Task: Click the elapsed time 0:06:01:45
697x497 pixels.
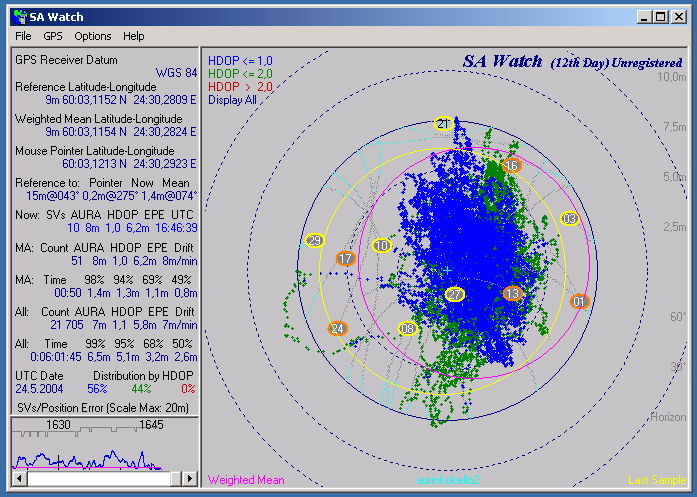Action: point(56,357)
